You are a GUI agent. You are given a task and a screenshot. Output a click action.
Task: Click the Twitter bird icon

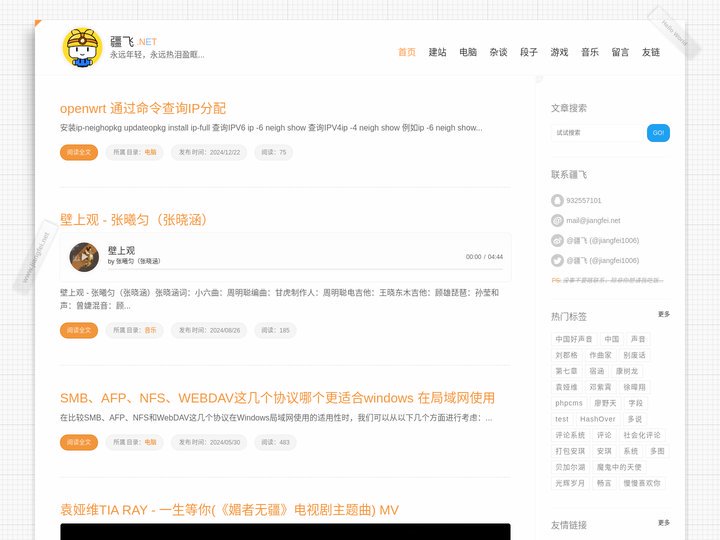[557, 260]
